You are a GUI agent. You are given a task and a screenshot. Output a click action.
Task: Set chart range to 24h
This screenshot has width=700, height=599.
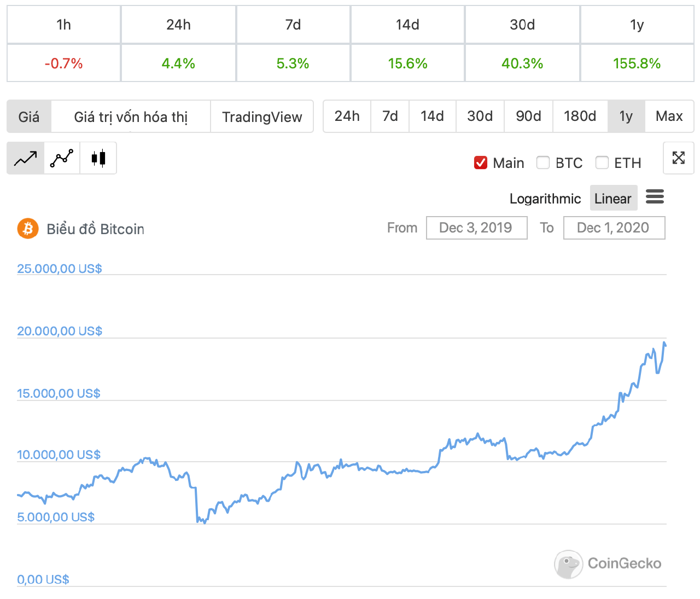coord(347,116)
